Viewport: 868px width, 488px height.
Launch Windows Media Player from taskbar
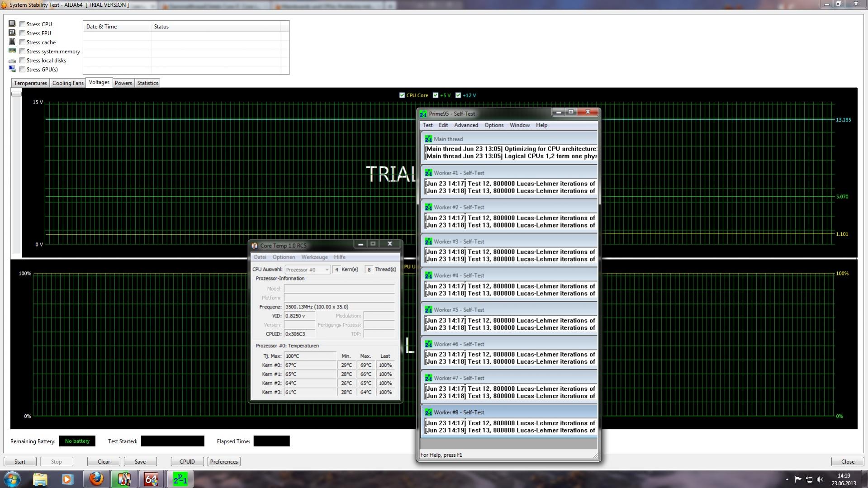coord(67,479)
